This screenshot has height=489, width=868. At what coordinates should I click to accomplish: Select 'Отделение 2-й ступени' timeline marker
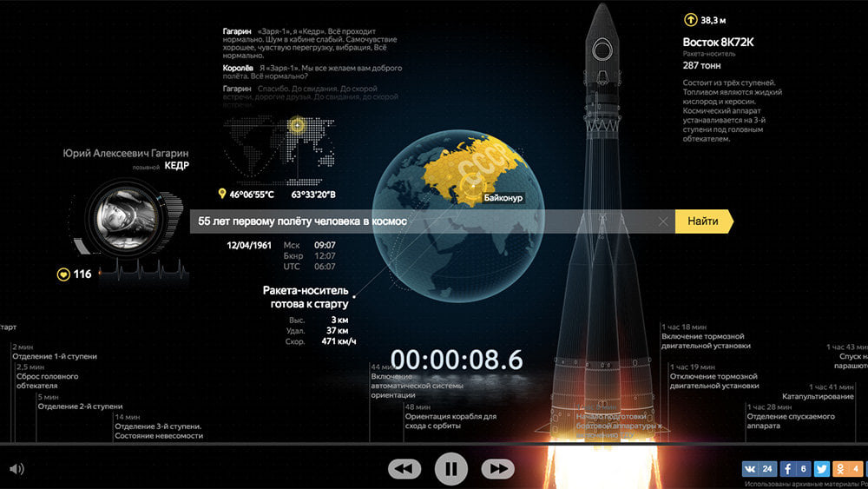click(79, 406)
